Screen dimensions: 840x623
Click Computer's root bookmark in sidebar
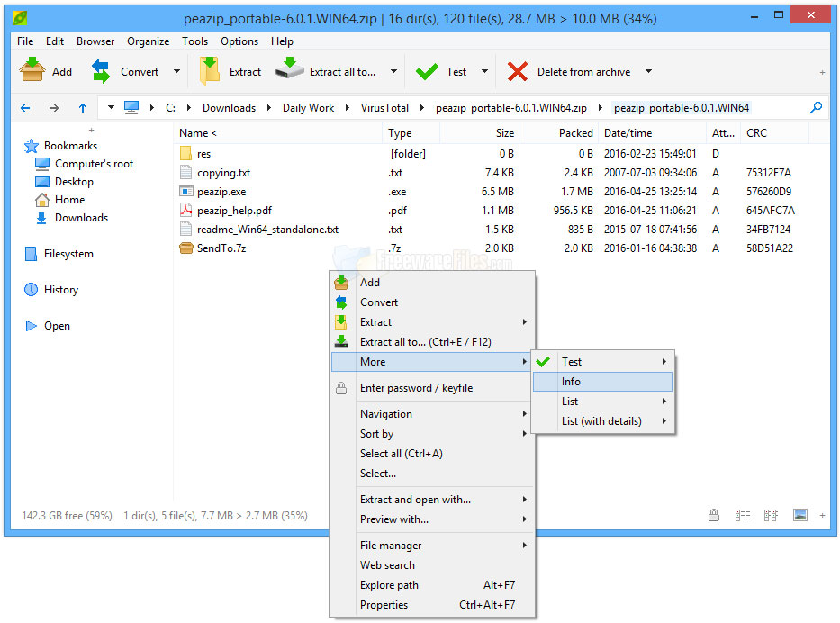(94, 164)
